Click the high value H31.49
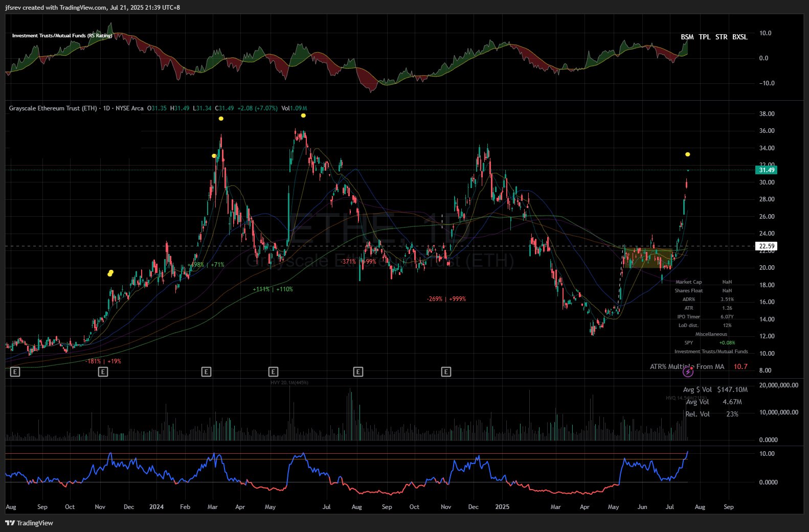 [179, 108]
